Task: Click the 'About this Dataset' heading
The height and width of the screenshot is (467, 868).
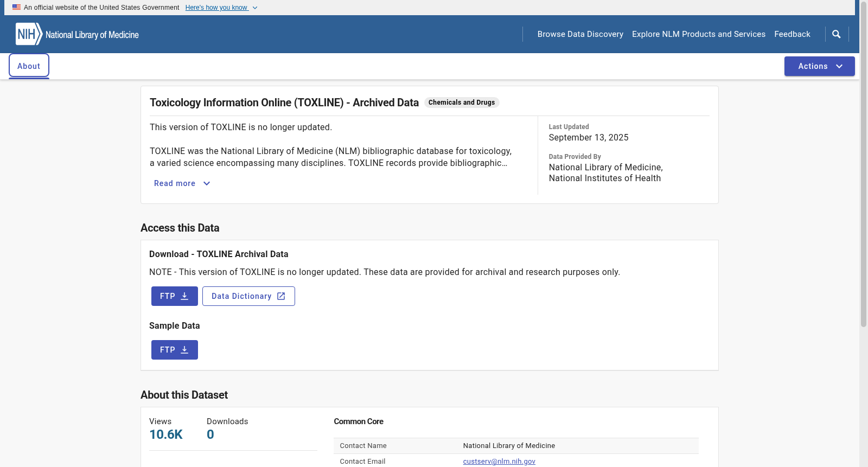Action: pyautogui.click(x=184, y=395)
